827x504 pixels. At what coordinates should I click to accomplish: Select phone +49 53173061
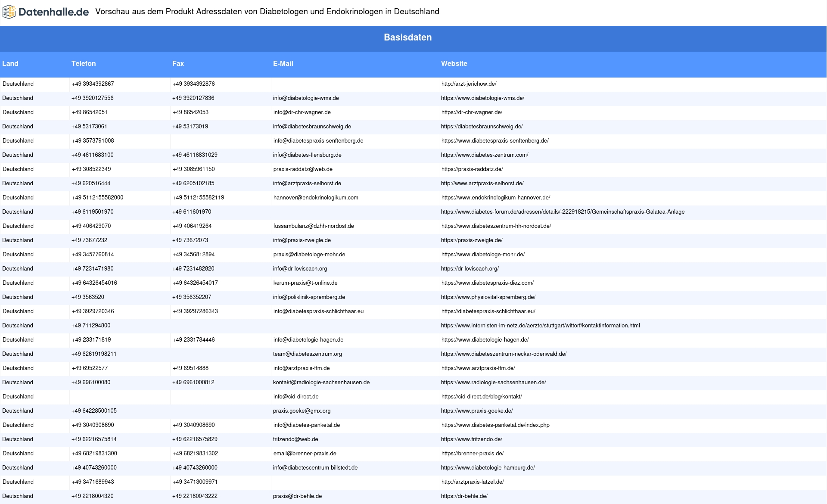[89, 127]
